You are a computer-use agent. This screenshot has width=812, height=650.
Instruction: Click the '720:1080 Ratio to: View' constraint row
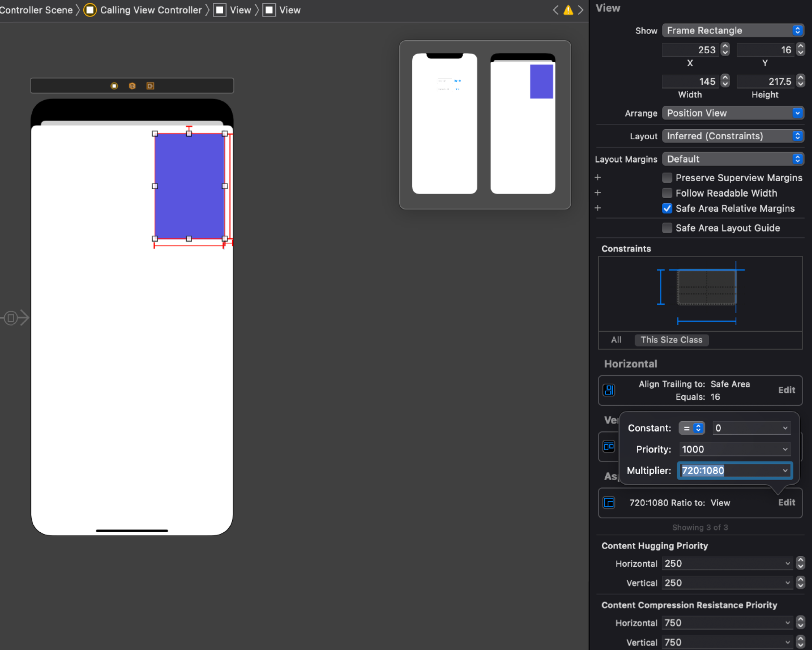(x=700, y=503)
